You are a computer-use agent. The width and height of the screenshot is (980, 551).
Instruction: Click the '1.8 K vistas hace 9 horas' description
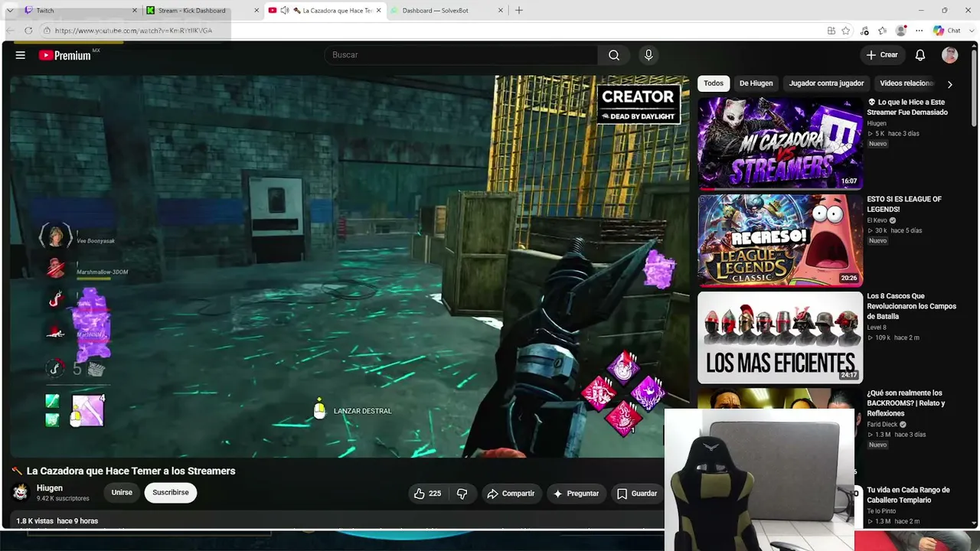[57, 521]
